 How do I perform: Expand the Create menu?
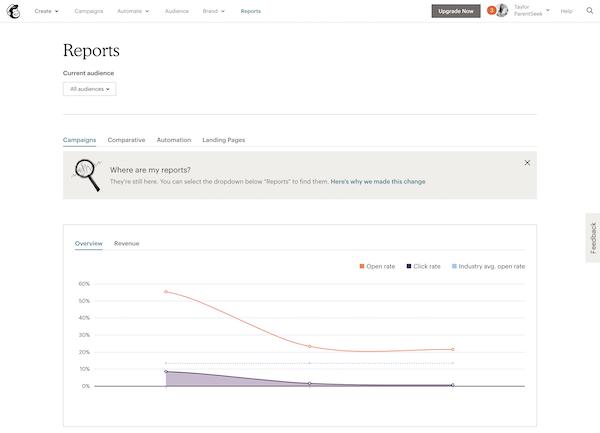(x=46, y=11)
